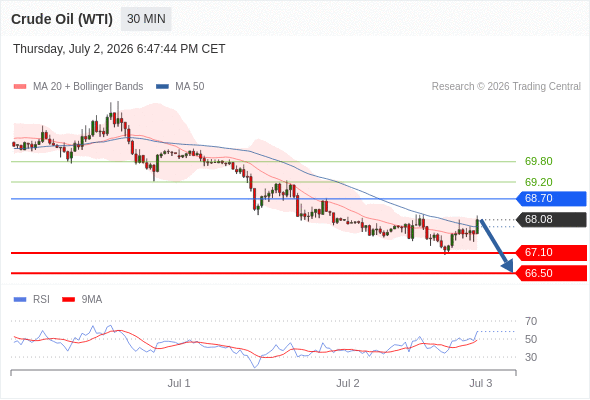Click the pink MA 20 legend swatch
Screen dimensions: 590x400
tap(20, 87)
